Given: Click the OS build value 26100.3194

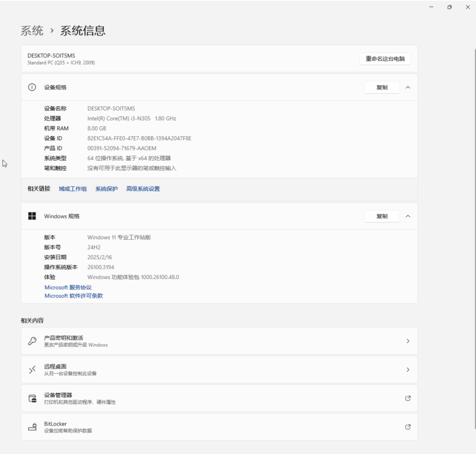Looking at the screenshot, I should (x=101, y=267).
